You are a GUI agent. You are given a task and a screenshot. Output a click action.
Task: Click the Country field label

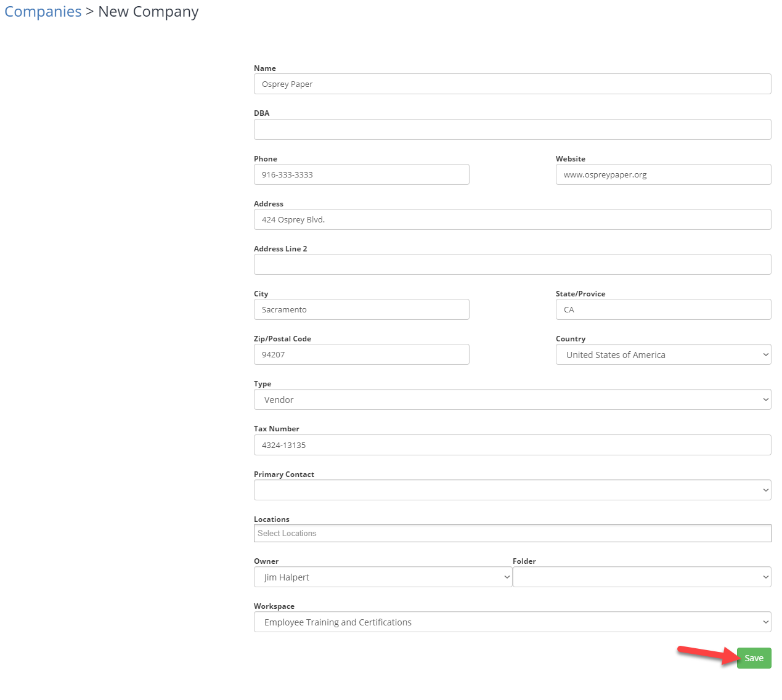[x=571, y=339]
